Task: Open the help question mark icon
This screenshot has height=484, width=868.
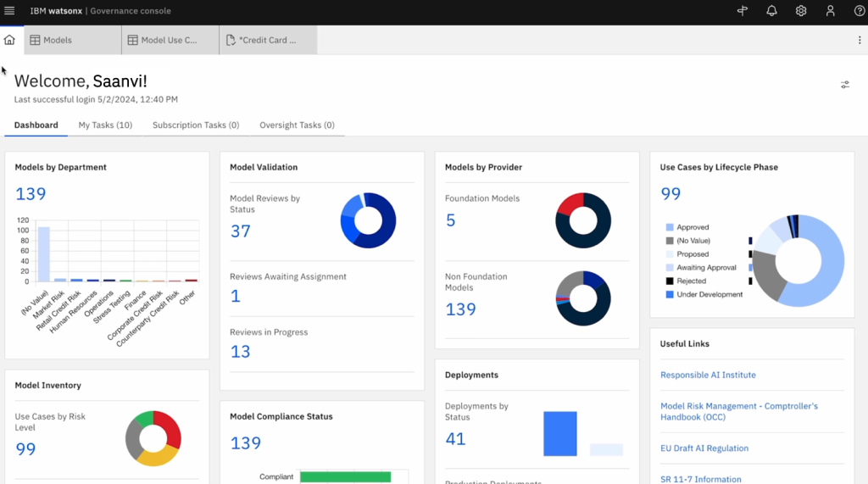Action: click(860, 10)
